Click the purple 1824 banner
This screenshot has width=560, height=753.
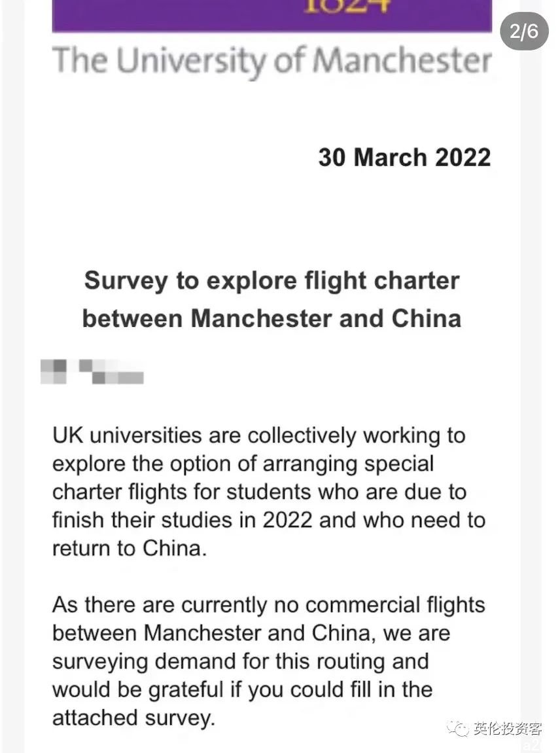[x=271, y=14]
